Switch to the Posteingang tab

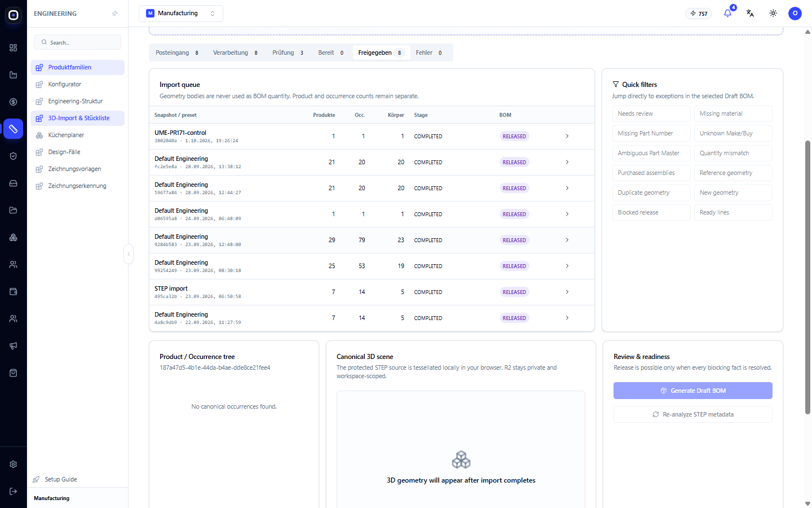pyautogui.click(x=178, y=52)
